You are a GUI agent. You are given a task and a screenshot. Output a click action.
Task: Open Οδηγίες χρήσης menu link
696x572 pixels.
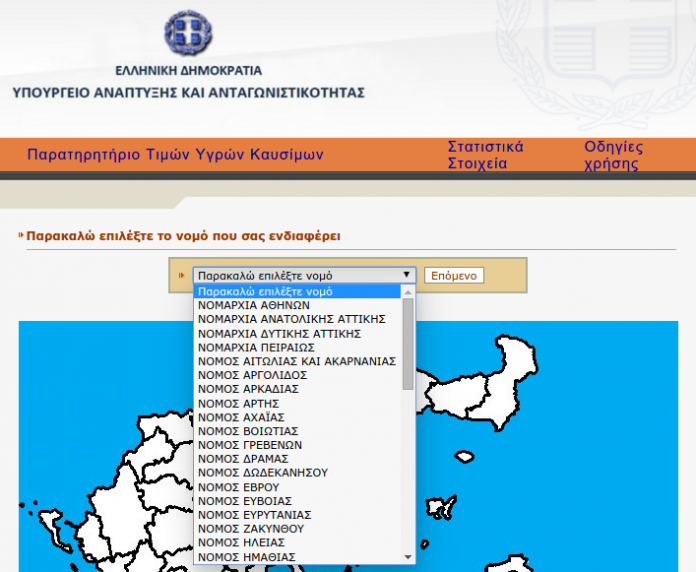click(x=613, y=155)
